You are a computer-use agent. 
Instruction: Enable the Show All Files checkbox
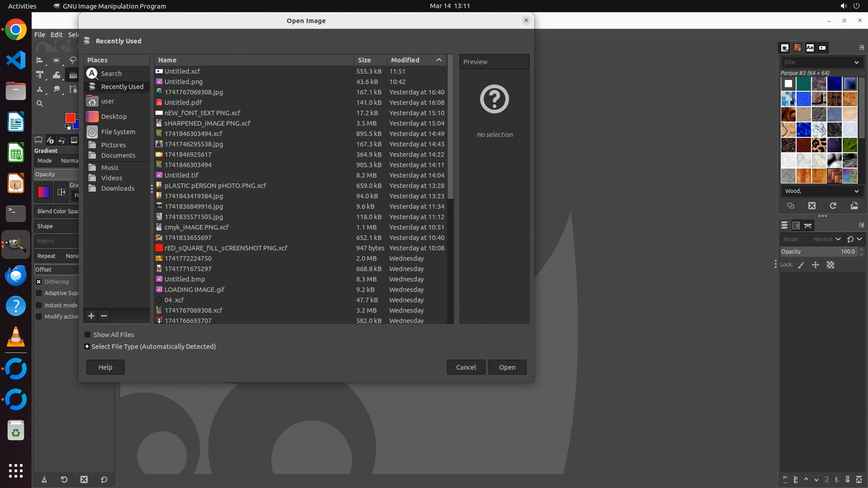pyautogui.click(x=88, y=335)
